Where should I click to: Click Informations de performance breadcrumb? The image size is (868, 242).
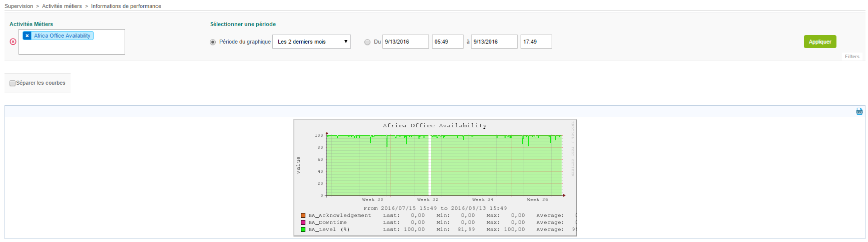coord(126,6)
